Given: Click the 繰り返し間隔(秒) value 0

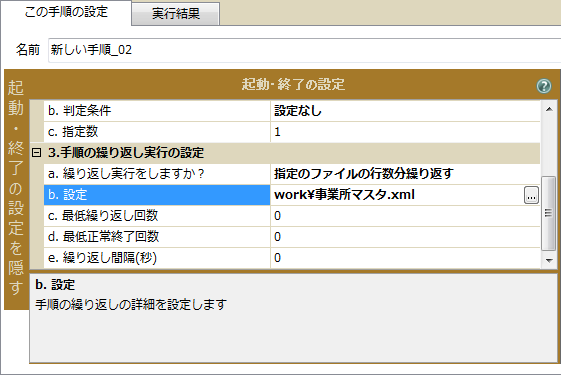Looking at the screenshot, I should tap(405, 258).
